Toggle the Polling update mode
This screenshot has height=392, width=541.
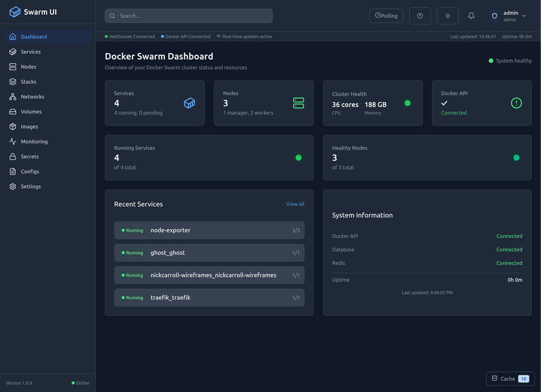386,15
